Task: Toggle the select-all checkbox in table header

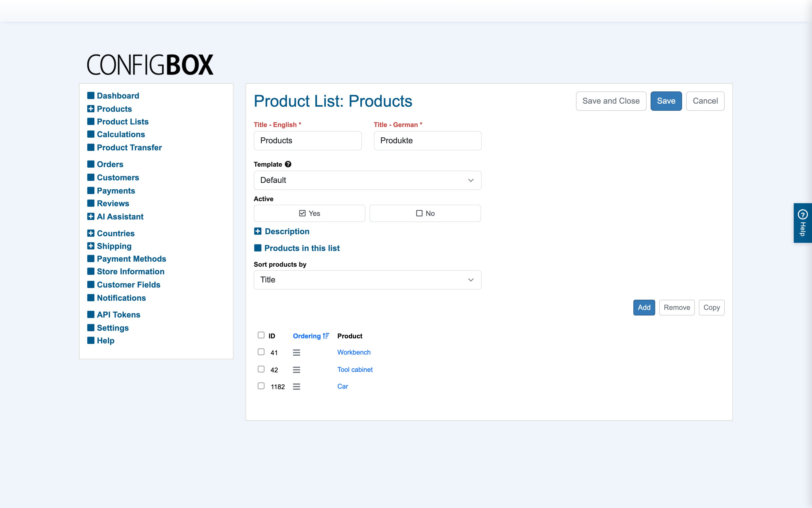Action: coord(261,335)
